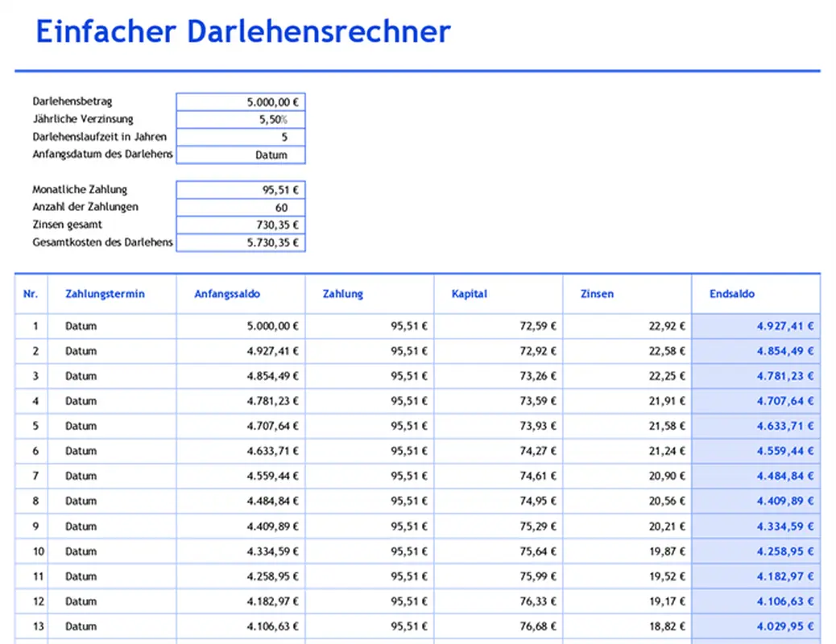The height and width of the screenshot is (644, 836).
Task: Select Zinsen cell 19,17 €
Action: click(x=627, y=601)
